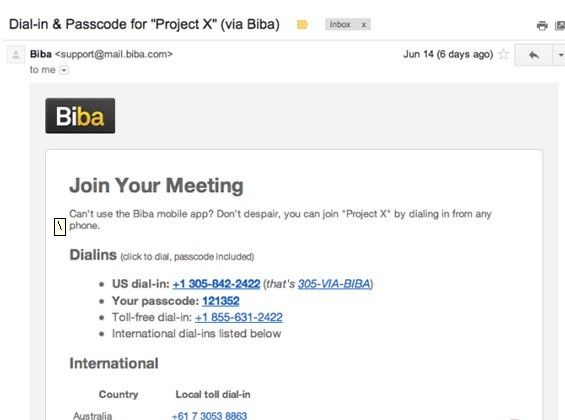
Task: Click sender name Biba
Action: click(41, 54)
